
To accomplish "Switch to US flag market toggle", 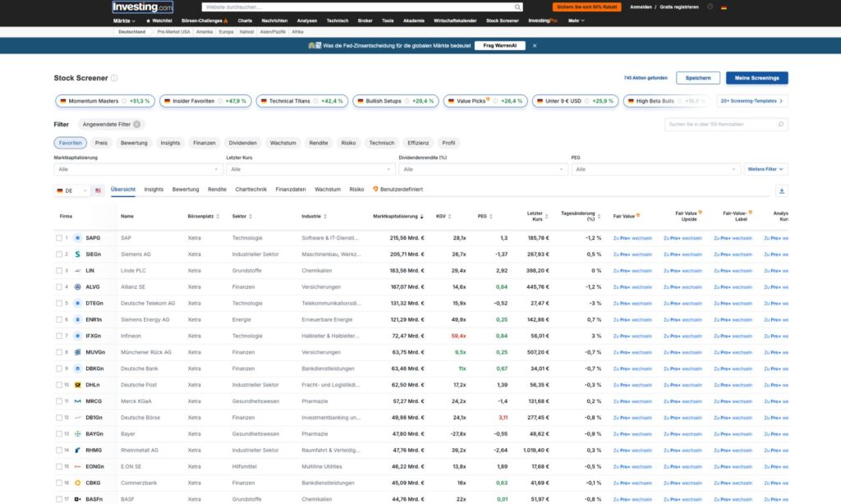I will pos(98,190).
